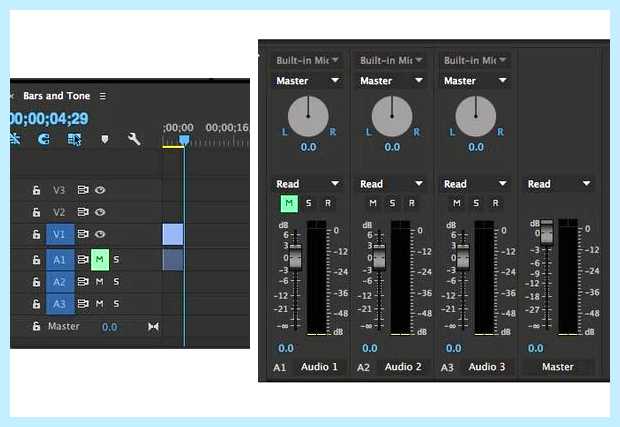Toggle linked selection icon in timeline
This screenshot has height=427, width=620.
coord(74,139)
